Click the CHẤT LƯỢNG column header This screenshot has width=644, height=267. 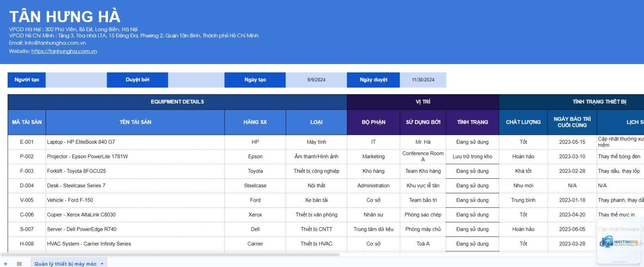click(x=523, y=122)
